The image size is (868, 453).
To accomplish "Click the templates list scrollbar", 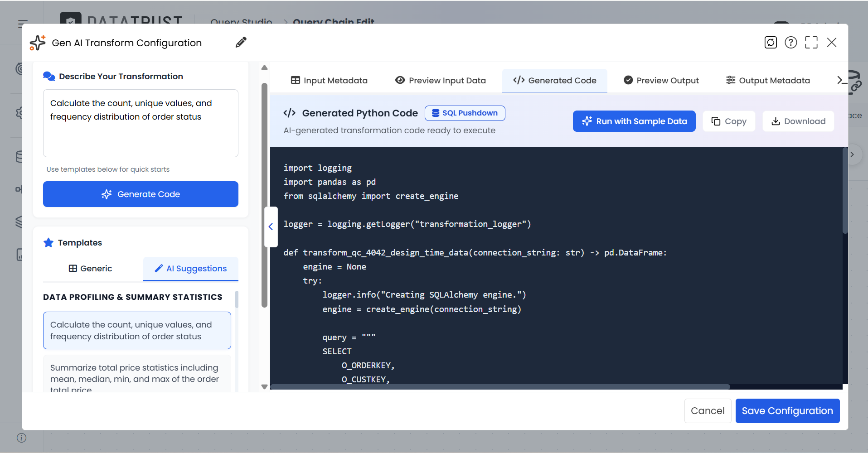I will point(237,300).
